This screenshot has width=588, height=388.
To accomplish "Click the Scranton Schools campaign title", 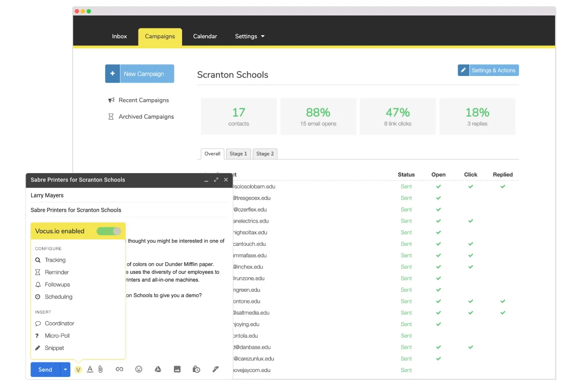I will (232, 75).
